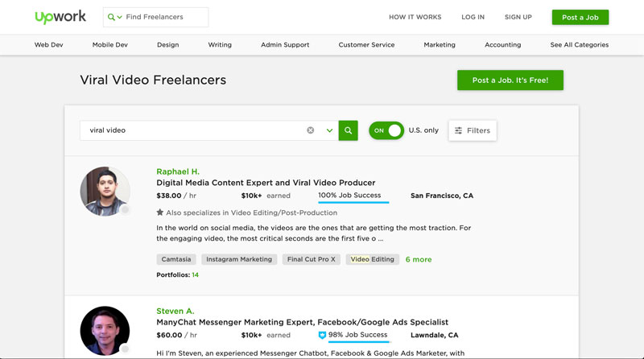This screenshot has width=644, height=359.
Task: Expand the 6 more skills link
Action: [419, 259]
